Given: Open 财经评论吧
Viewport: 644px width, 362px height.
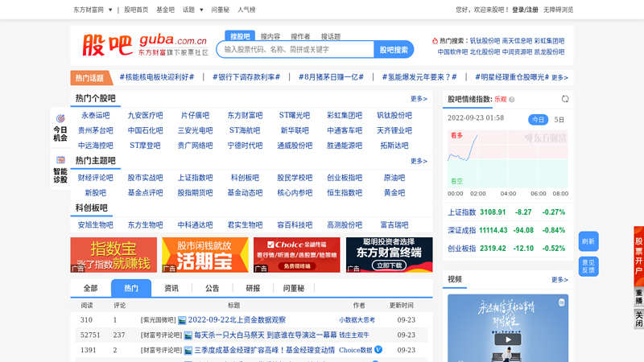Looking at the screenshot, I should pyautogui.click(x=95, y=178).
